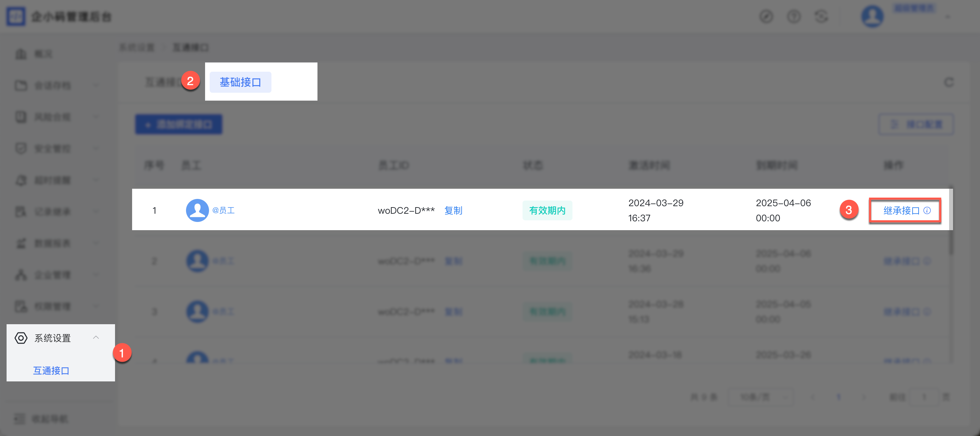Click 继承接口 link in row 1
The image size is (980, 436).
click(x=901, y=210)
